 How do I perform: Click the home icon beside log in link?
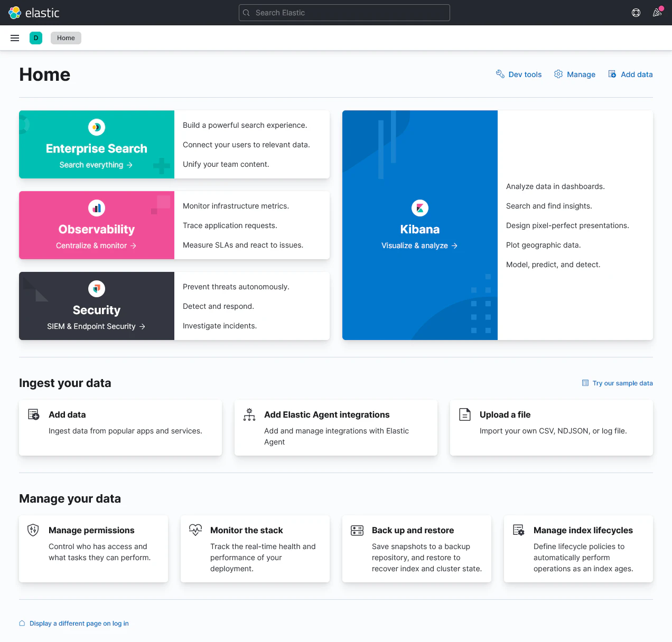click(22, 623)
